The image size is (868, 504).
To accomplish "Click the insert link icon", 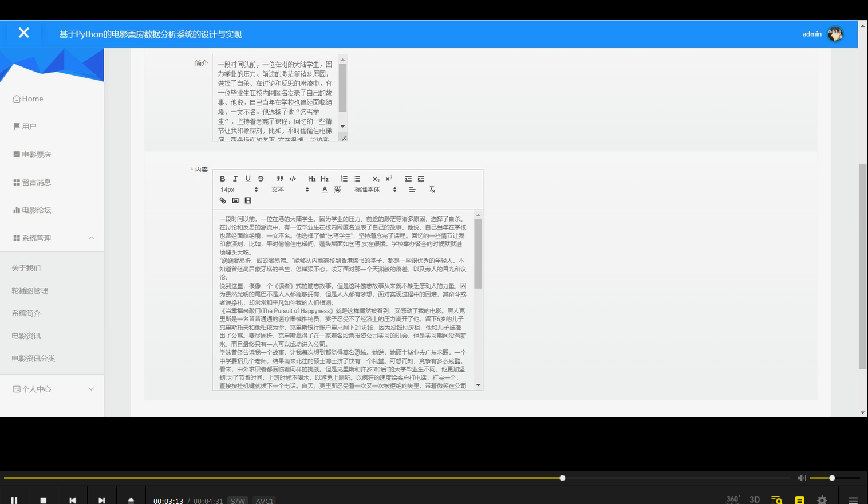I will (x=223, y=200).
